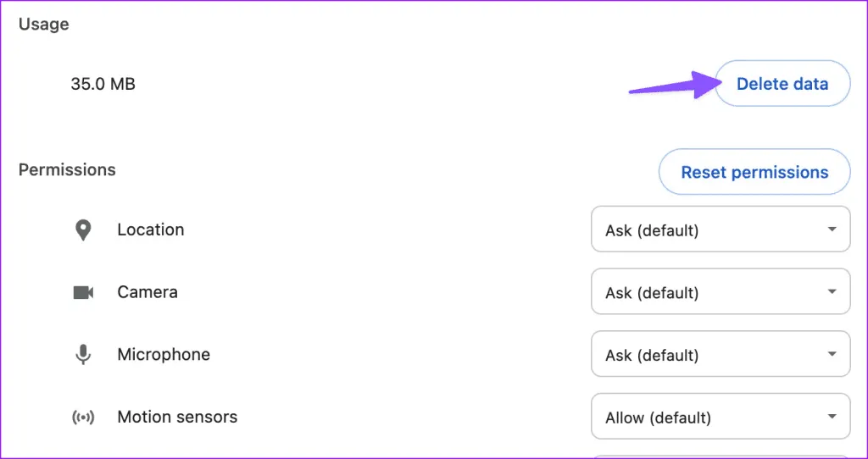The height and width of the screenshot is (459, 868).
Task: Open the partially visible dropdown below Motion sensors
Action: click(720, 456)
